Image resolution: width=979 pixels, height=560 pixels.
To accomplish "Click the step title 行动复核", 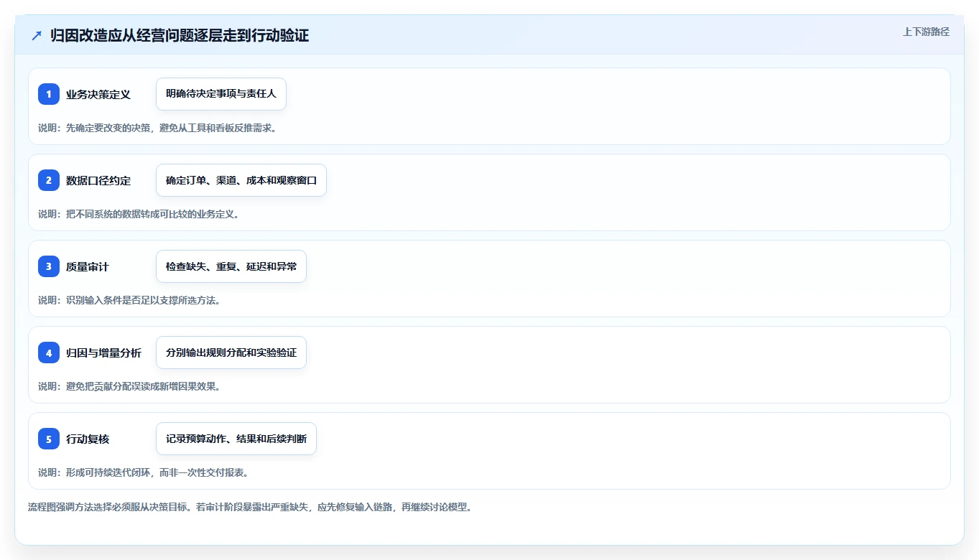I will tap(88, 439).
